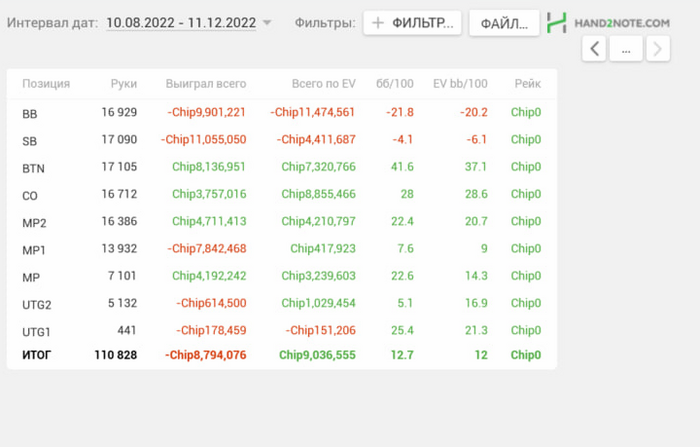700x447 pixels.
Task: Click the Hand2Note green logo icon
Action: tap(557, 23)
